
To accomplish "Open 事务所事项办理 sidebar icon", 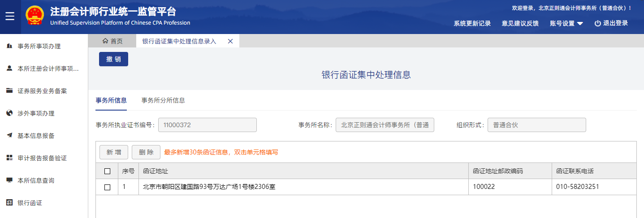I will tap(9, 46).
